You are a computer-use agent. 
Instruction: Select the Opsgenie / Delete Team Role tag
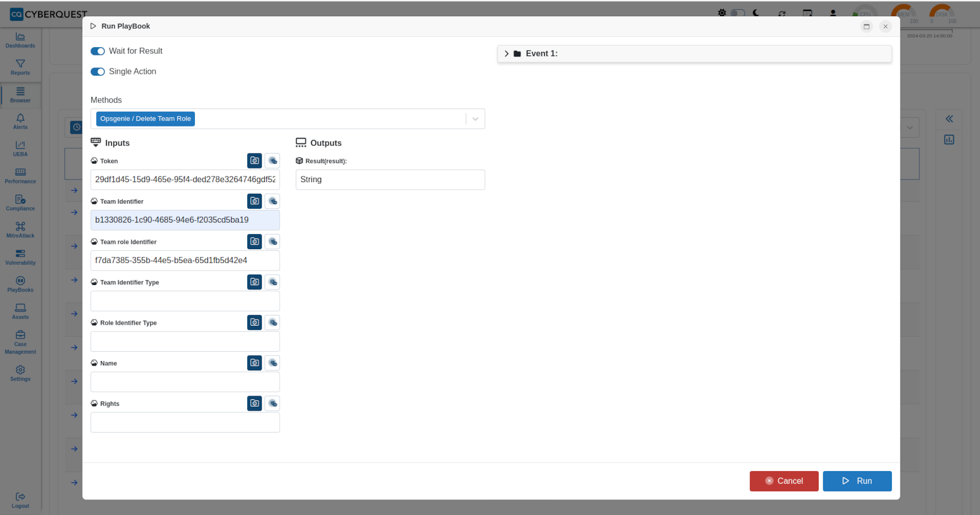click(x=145, y=119)
